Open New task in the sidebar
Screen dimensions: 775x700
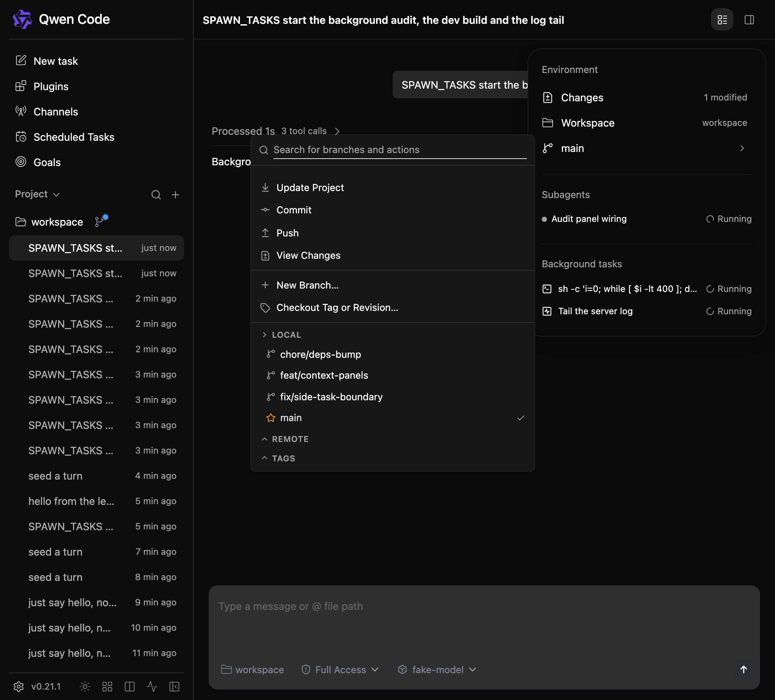tap(96, 61)
